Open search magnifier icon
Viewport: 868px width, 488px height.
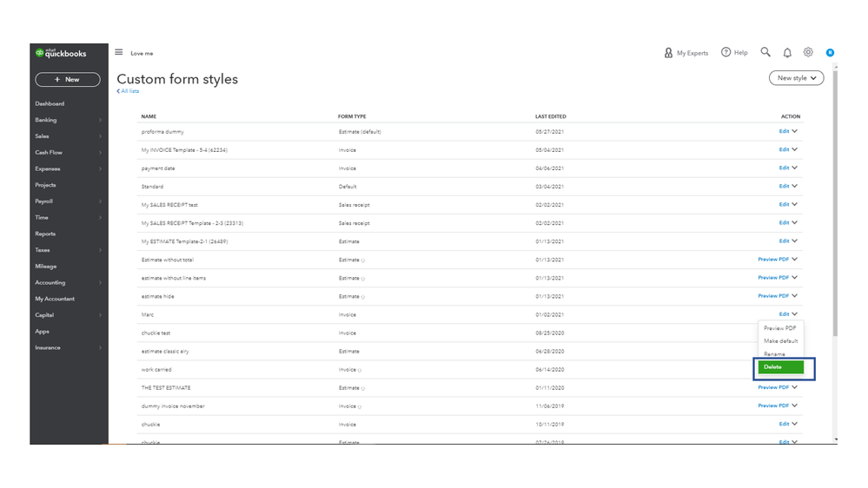click(x=765, y=52)
